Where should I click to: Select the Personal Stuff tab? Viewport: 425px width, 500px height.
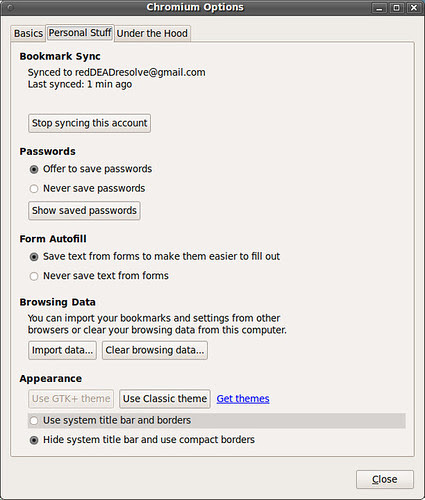(80, 33)
